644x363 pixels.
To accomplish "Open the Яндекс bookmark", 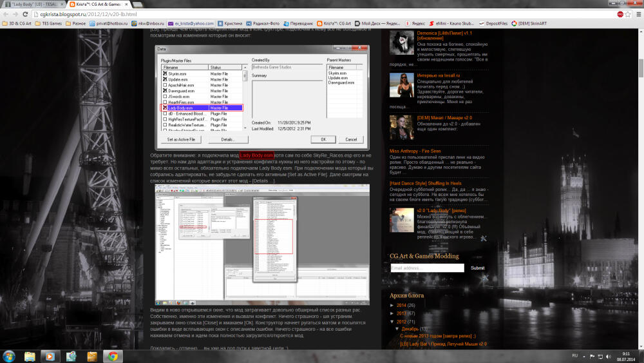I will (x=415, y=23).
